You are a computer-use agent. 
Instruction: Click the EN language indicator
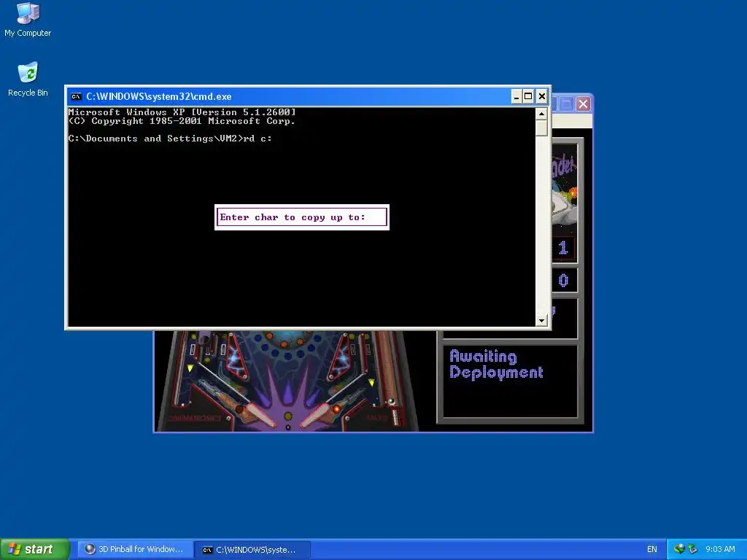[651, 549]
